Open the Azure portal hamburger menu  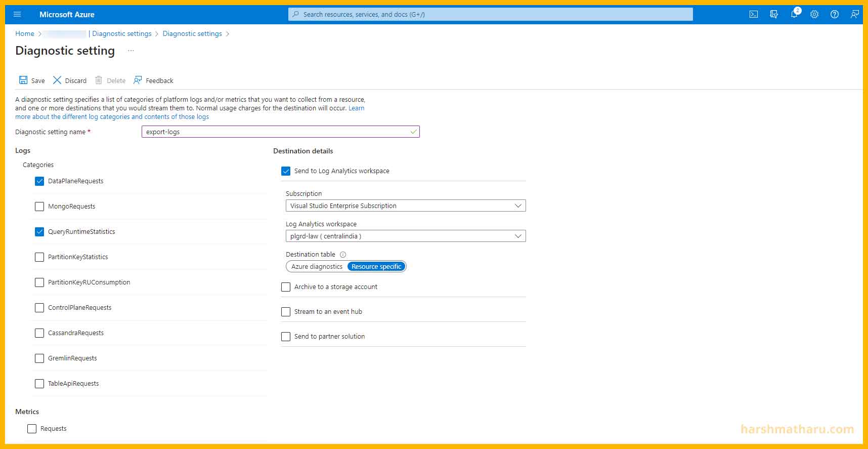point(17,15)
